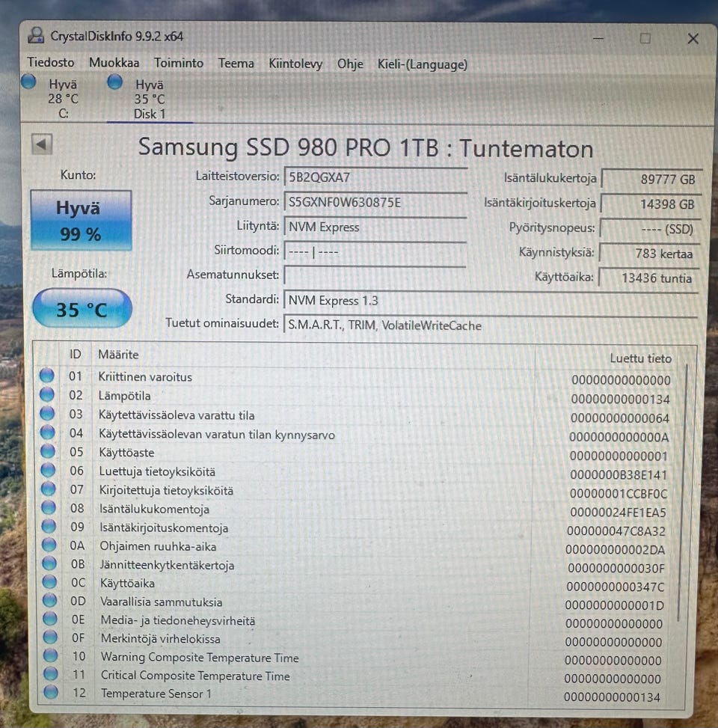Viewport: 718px width, 728px height.
Task: Click status icon for Kriittinen varoitus row
Action: [47, 375]
